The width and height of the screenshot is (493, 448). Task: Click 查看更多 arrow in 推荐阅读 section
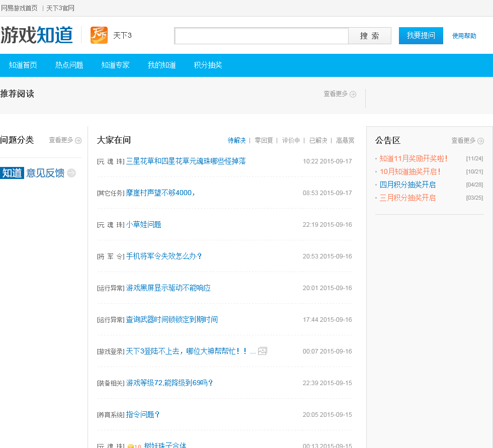coord(353,94)
